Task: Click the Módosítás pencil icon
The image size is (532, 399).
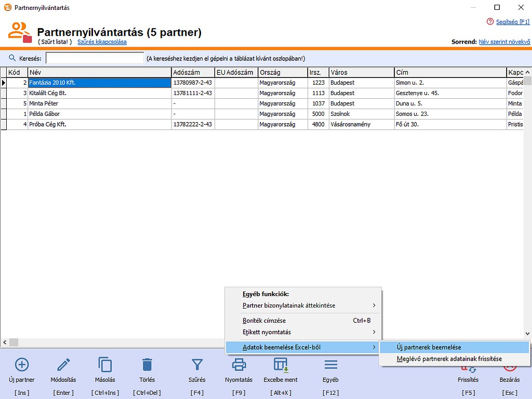Action: coord(63,365)
